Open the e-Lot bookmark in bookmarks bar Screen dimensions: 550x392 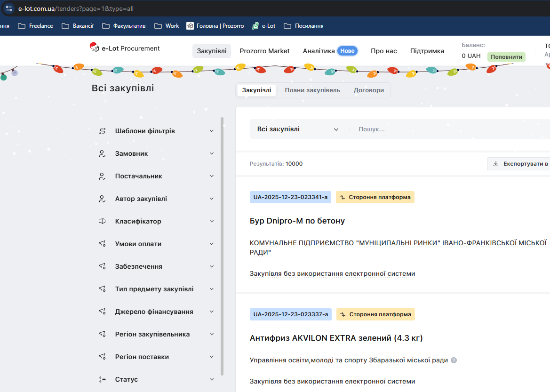(x=264, y=26)
